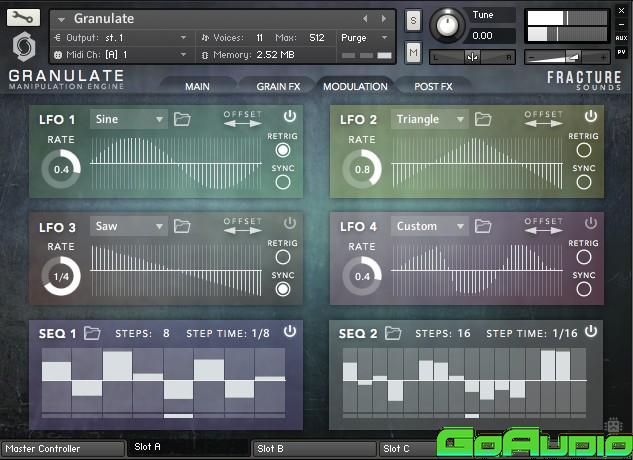Image resolution: width=633 pixels, height=460 pixels.
Task: Switch to the POST FX tab
Action: (x=433, y=86)
